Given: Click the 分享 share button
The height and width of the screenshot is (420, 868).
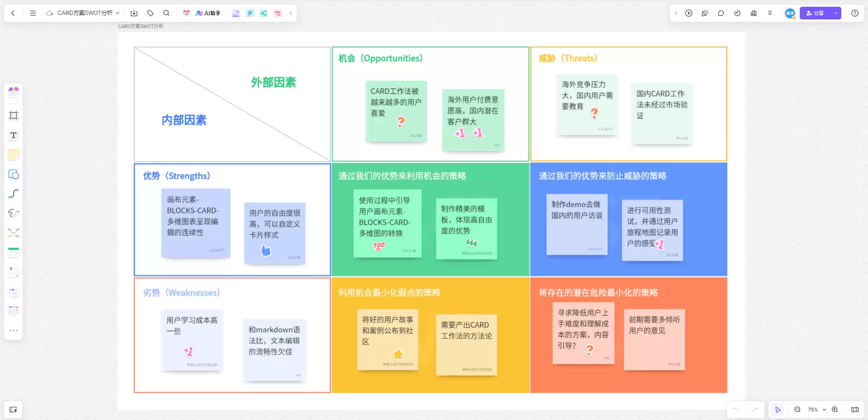Looking at the screenshot, I should click(x=815, y=13).
